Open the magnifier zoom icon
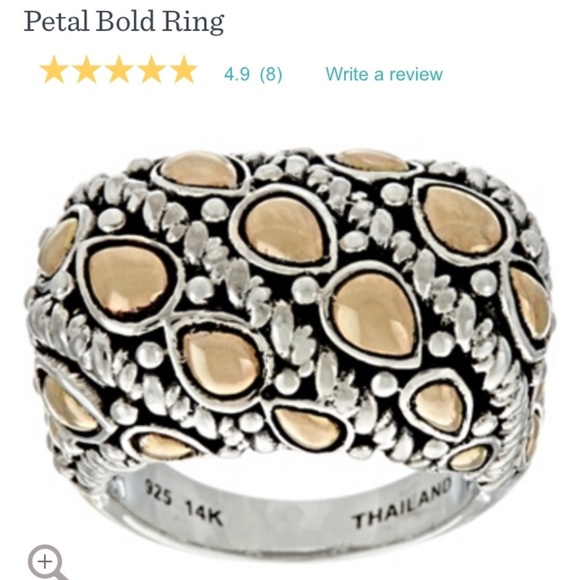The image size is (580, 580). tap(47, 562)
